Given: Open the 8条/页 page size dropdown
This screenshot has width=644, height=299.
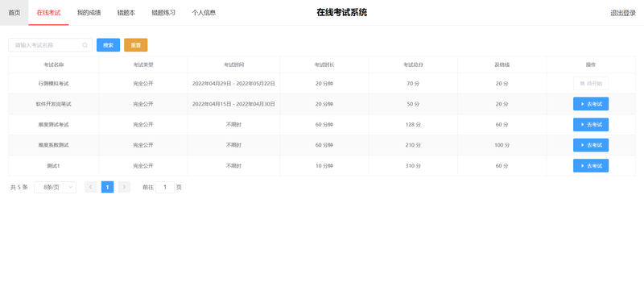Looking at the screenshot, I should (x=55, y=188).
